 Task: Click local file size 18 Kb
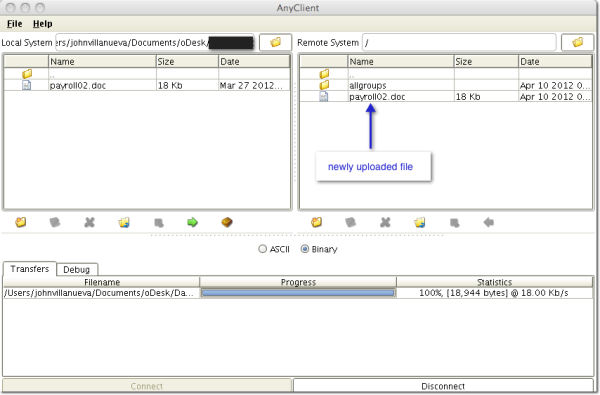coord(170,85)
